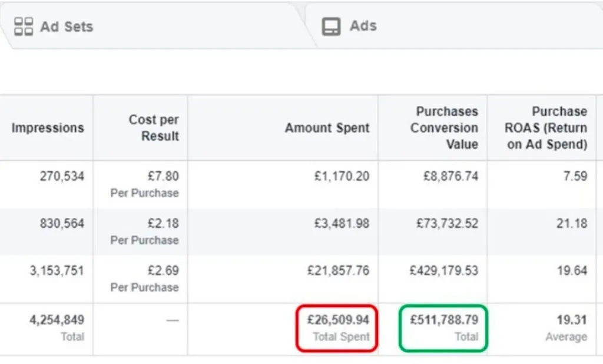
Task: Click the £73,732.52 conversion value cell
Action: [x=443, y=224]
